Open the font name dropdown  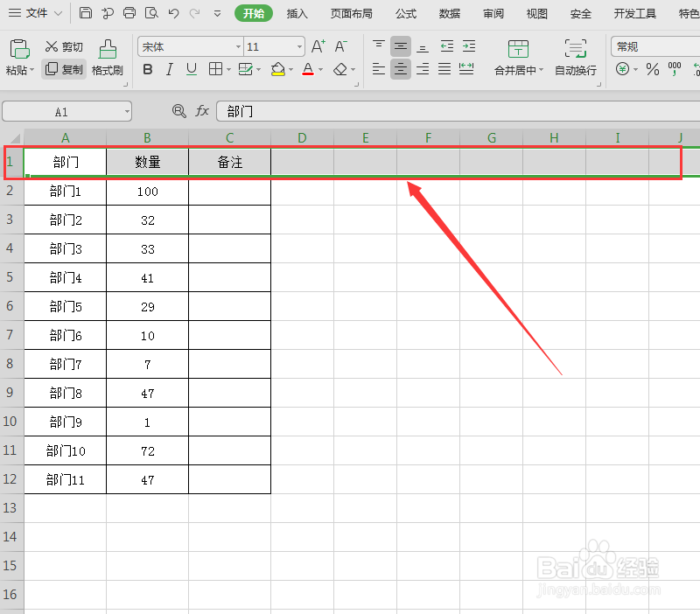(238, 46)
